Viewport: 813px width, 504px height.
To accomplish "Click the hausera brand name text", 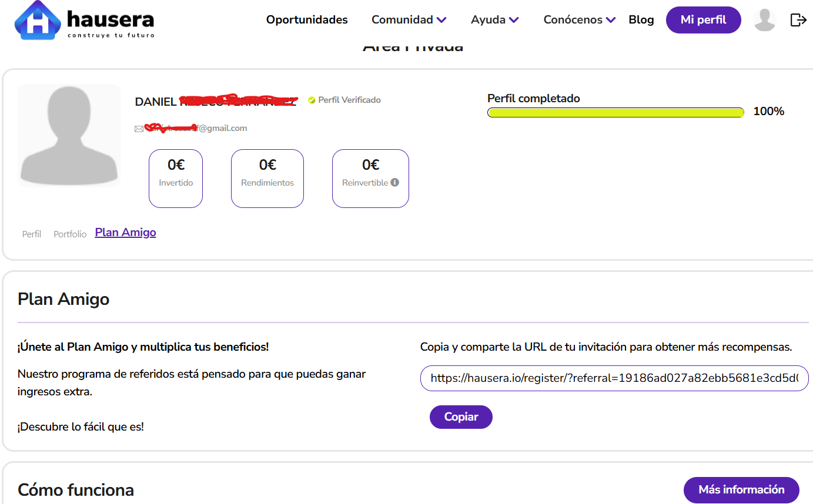I will click(111, 19).
